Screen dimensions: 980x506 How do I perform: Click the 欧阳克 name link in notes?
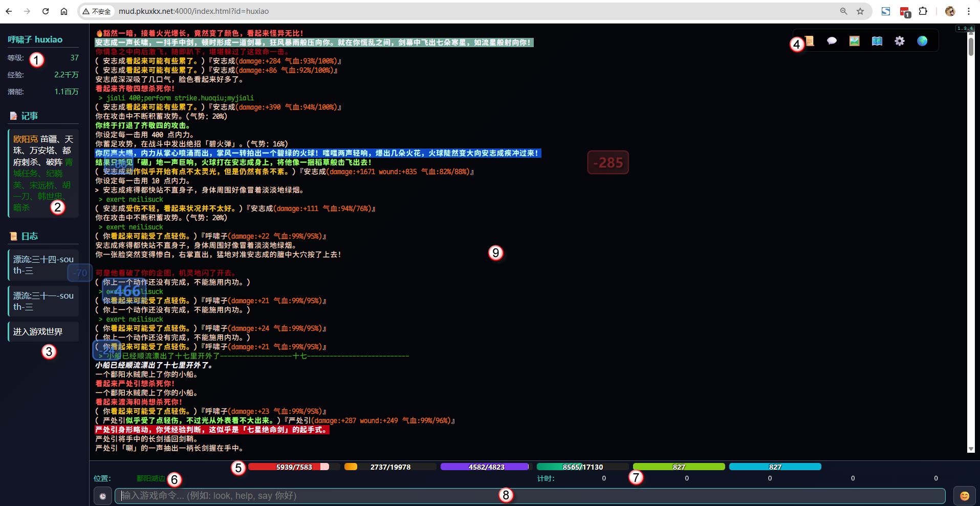[x=26, y=139]
